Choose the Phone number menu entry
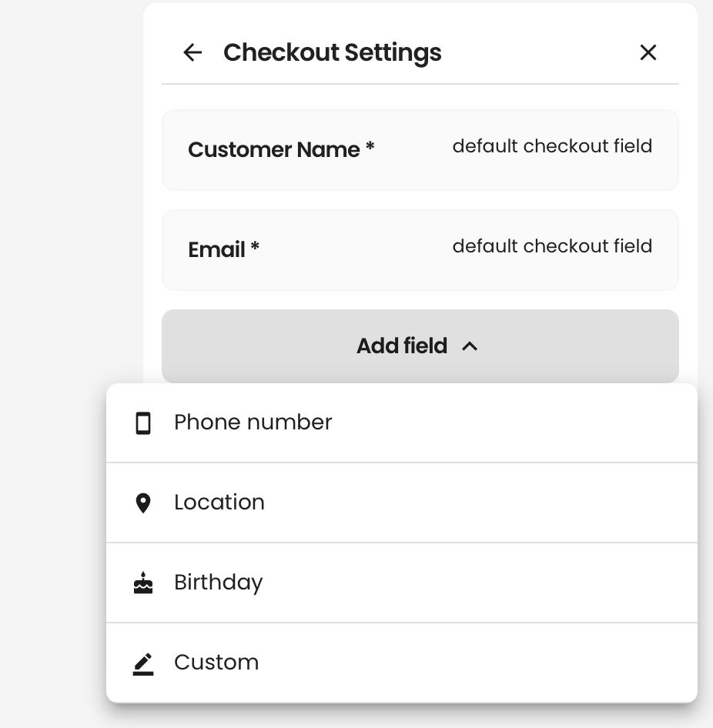Image resolution: width=713 pixels, height=728 pixels. [402, 423]
